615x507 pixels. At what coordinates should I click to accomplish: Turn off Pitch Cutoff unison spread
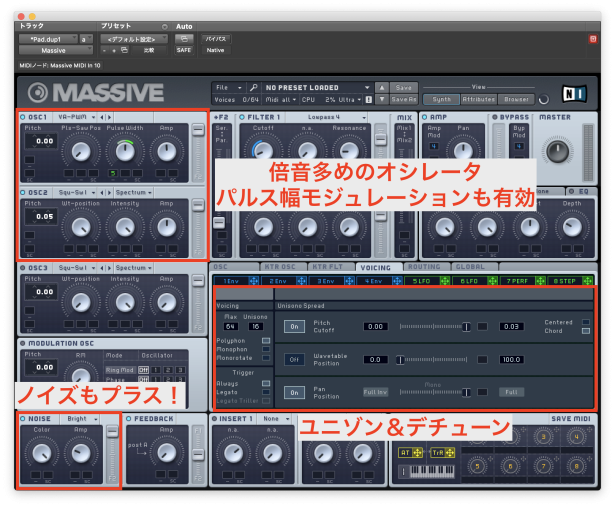tap(295, 326)
